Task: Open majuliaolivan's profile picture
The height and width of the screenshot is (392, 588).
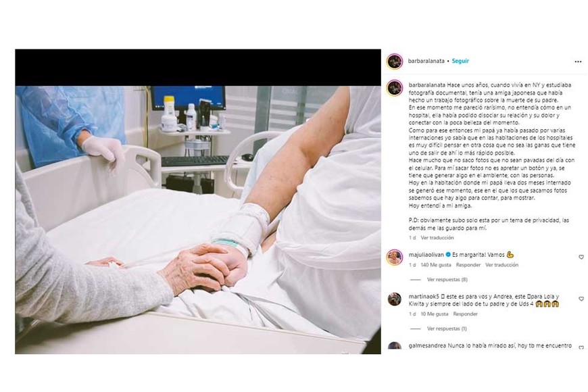Action: point(395,258)
